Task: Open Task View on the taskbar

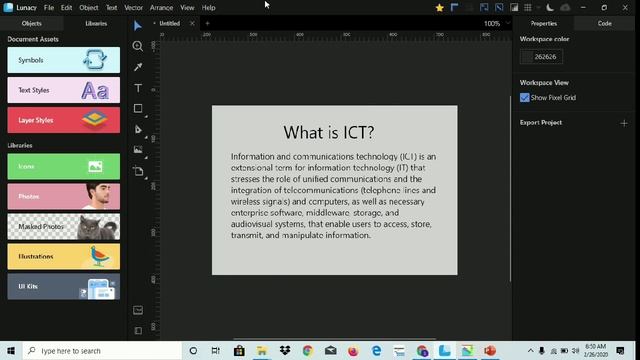Action: tap(216, 351)
